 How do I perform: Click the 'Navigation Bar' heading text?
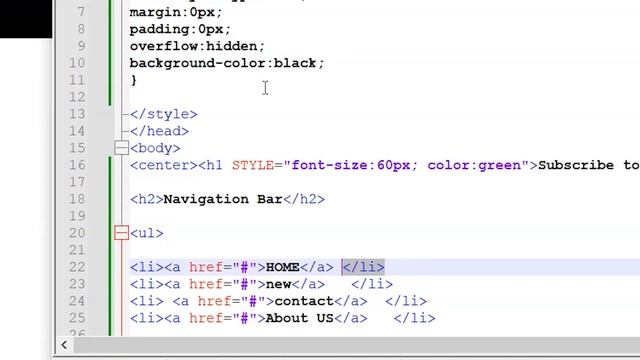(x=223, y=199)
